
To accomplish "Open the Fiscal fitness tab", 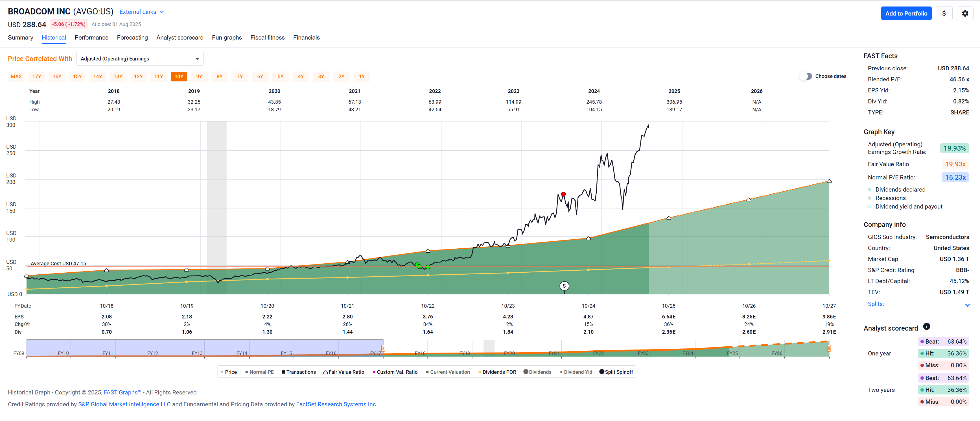I will [x=268, y=37].
